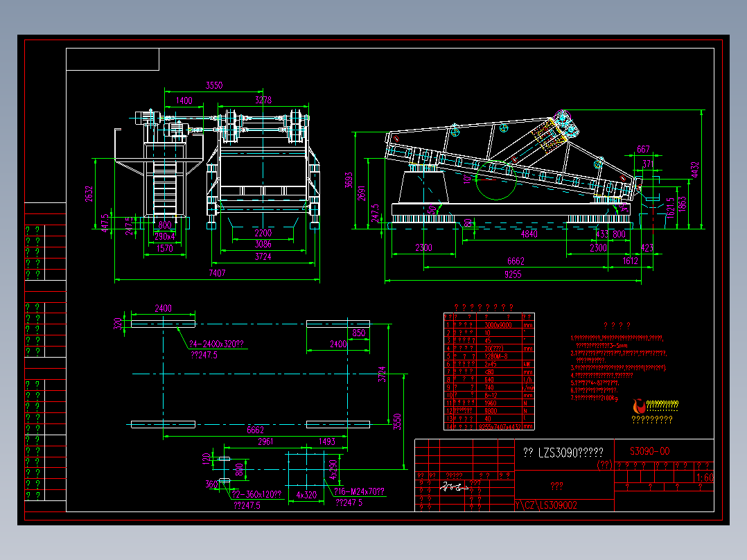Click the LZS3090 drawing title
This screenshot has width=747, height=560.
tap(563, 453)
